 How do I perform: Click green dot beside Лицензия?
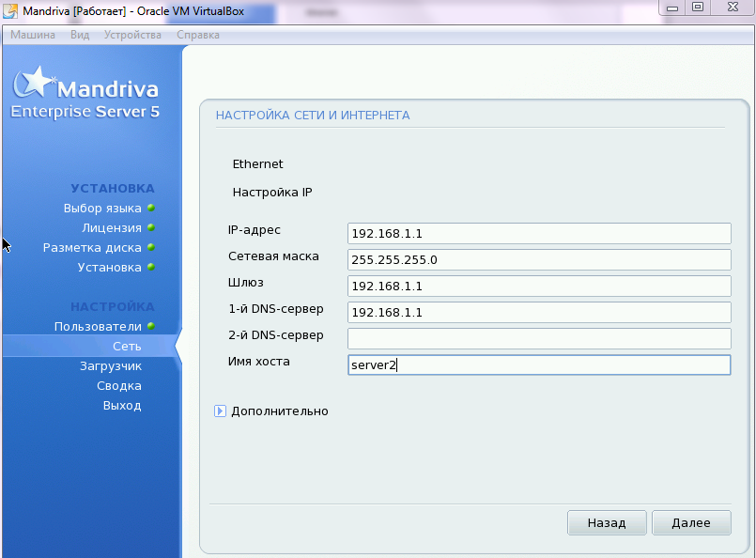pyautogui.click(x=151, y=227)
